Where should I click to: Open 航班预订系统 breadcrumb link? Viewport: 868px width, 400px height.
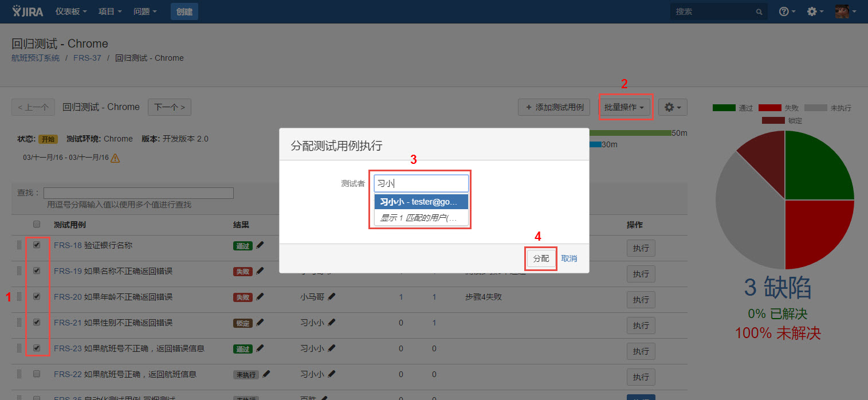click(x=36, y=58)
